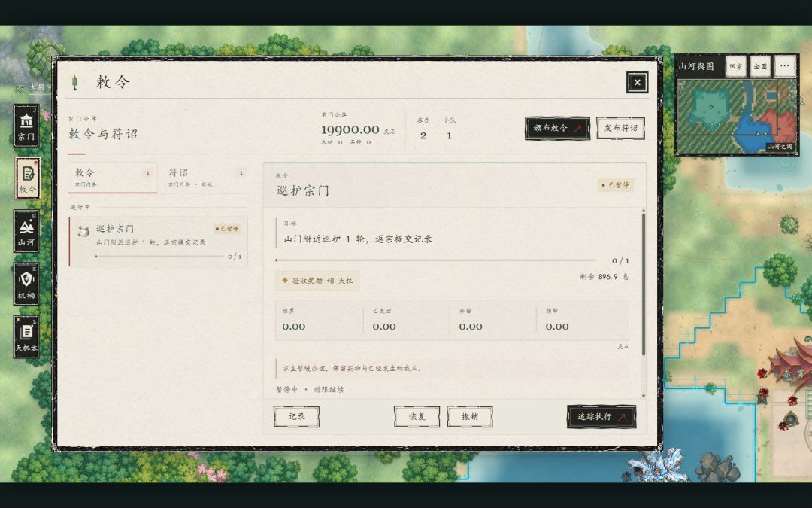Click the 记录 button
The height and width of the screenshot is (508, 812).
pos(296,416)
